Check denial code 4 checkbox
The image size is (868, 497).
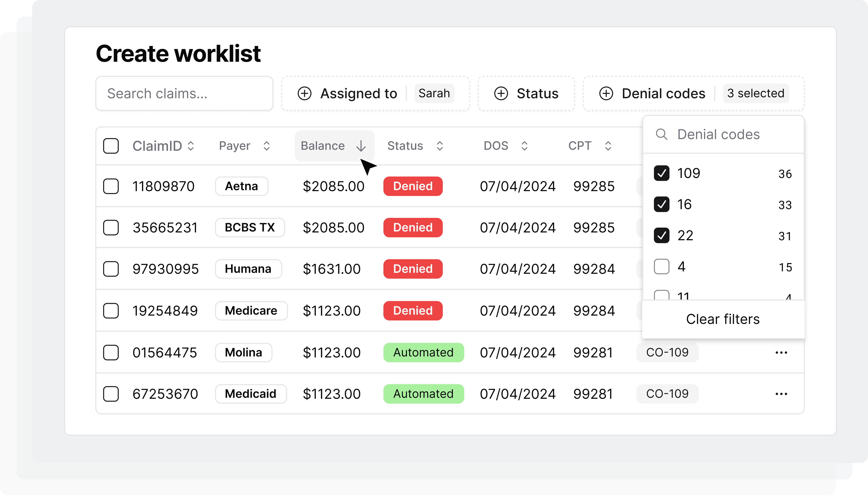point(662,266)
